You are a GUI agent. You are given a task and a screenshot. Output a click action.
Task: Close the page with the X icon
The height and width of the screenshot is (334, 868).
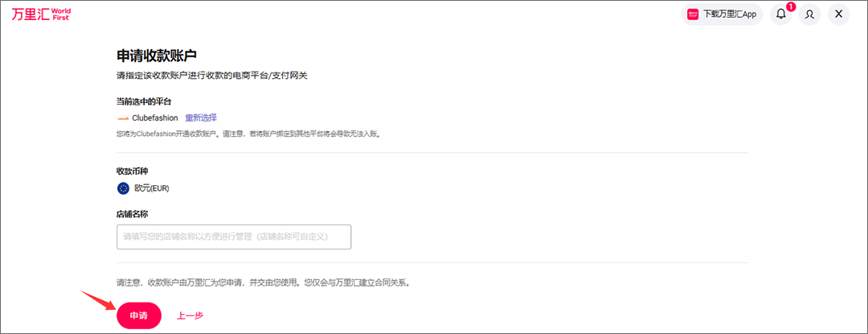point(838,14)
